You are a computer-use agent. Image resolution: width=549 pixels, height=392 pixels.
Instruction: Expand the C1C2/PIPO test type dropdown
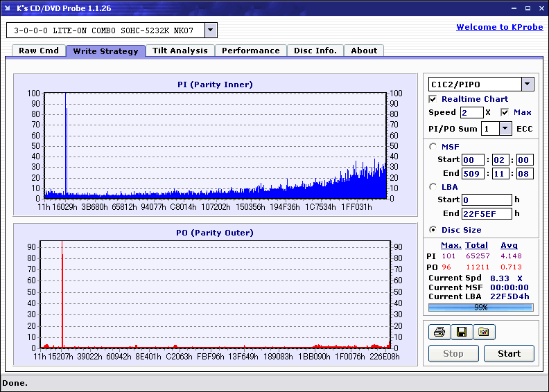pyautogui.click(x=527, y=84)
